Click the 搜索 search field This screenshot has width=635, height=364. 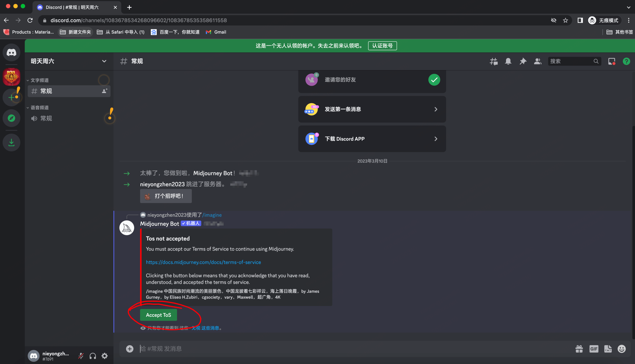(574, 61)
